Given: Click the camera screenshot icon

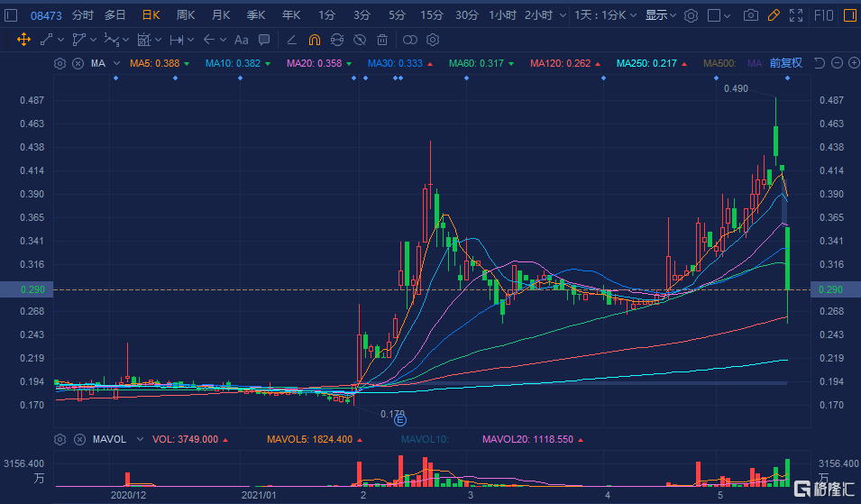Looking at the screenshot, I should [751, 15].
